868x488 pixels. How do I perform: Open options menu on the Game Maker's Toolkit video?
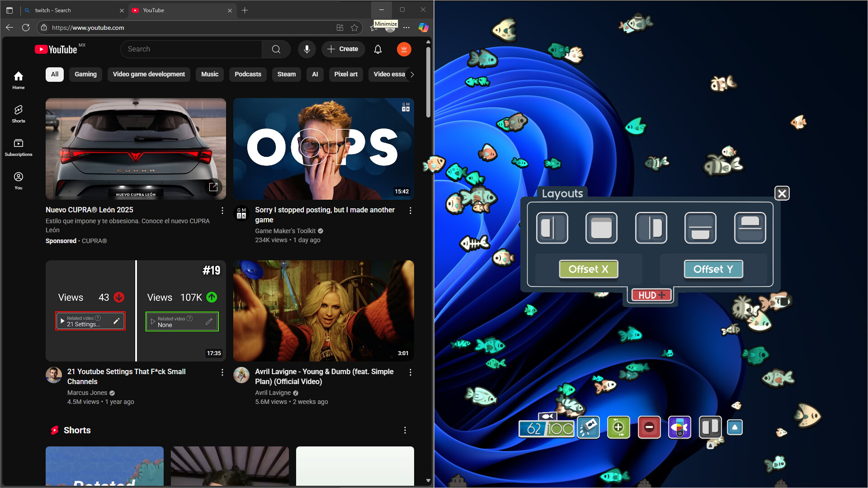410,211
